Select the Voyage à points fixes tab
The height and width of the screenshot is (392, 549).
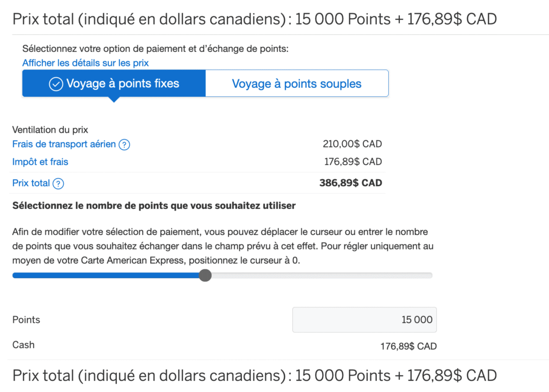tap(113, 83)
